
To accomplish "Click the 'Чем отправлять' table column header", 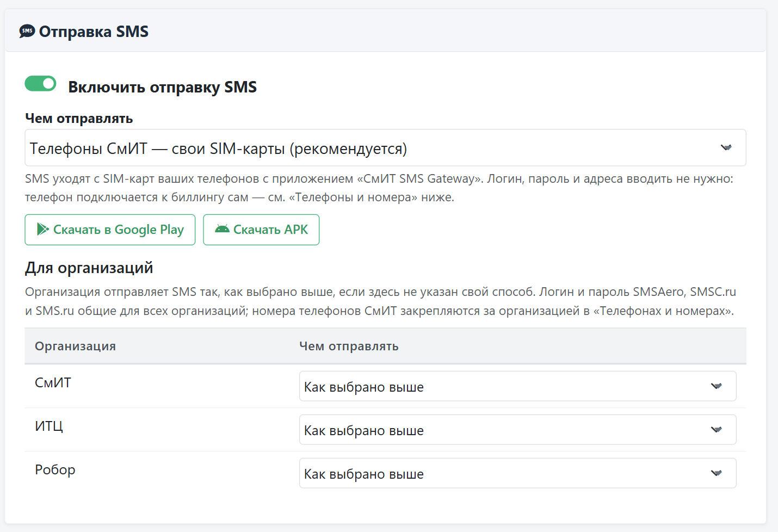I will point(349,346).
